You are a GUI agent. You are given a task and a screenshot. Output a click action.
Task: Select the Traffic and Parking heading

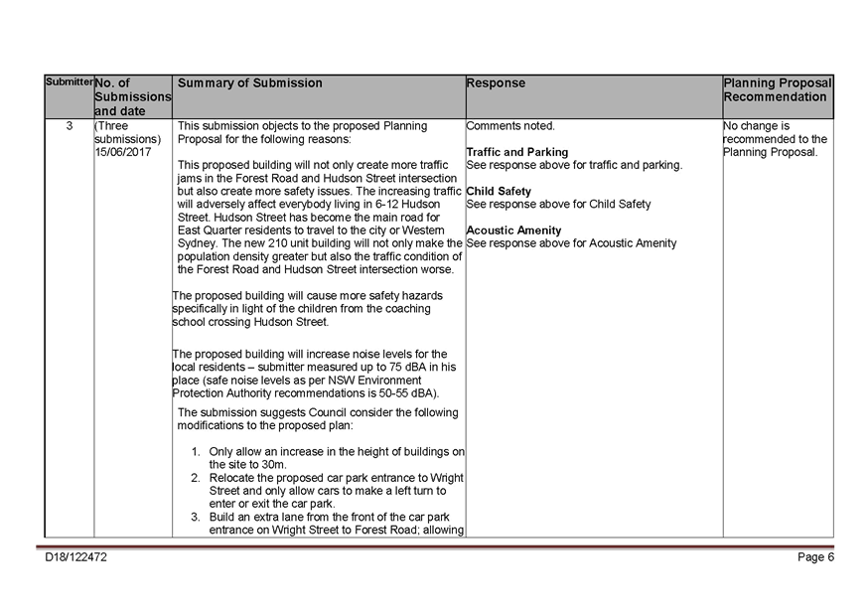pyautogui.click(x=516, y=152)
